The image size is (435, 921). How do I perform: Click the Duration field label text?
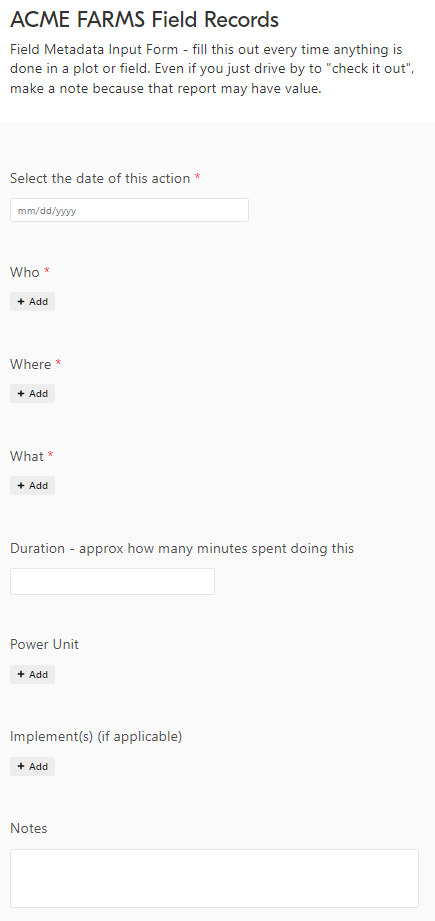(182, 549)
